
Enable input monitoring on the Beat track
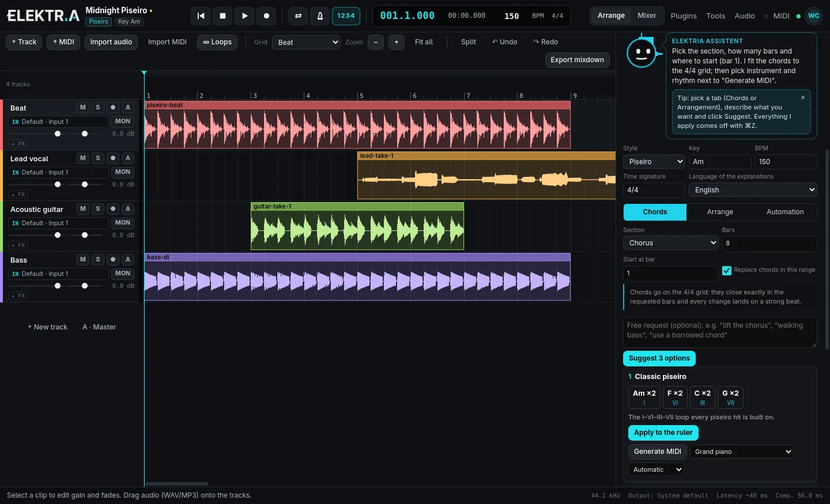(123, 122)
